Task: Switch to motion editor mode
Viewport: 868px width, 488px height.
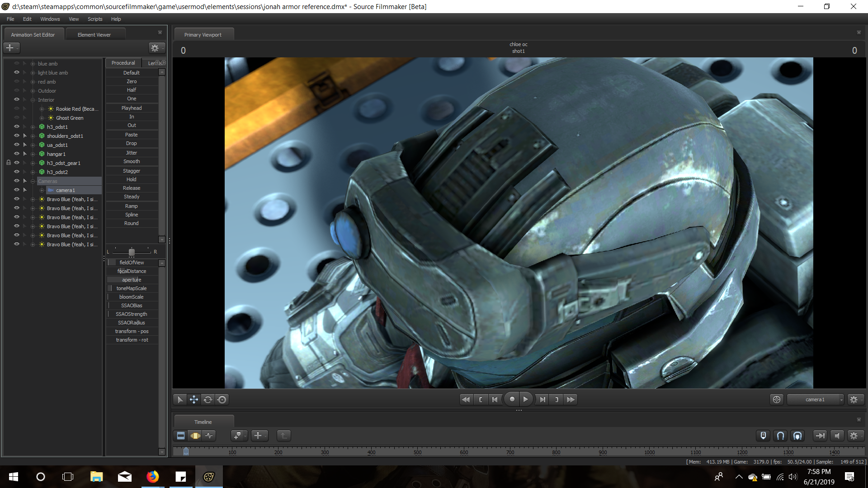Action: (195, 436)
